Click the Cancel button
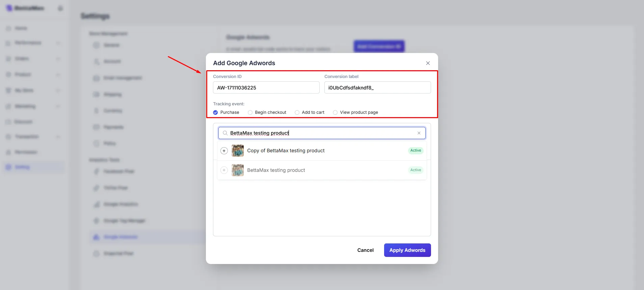644x290 pixels. pyautogui.click(x=365, y=250)
